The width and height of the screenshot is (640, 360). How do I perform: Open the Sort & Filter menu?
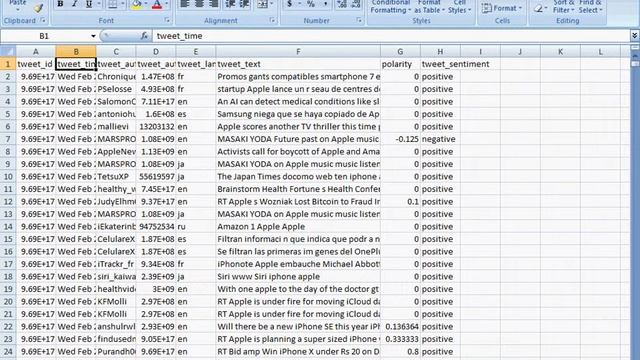tap(564, 7)
